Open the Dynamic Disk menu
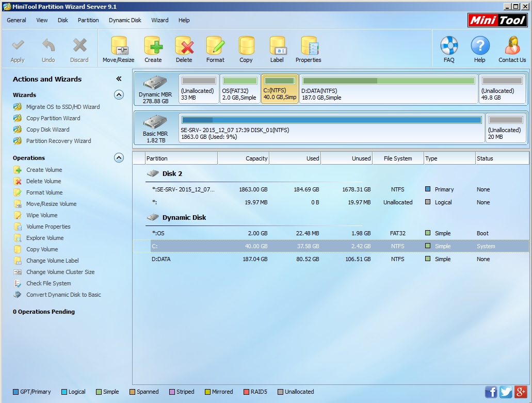Viewport: 532px width, 403px height. point(125,20)
